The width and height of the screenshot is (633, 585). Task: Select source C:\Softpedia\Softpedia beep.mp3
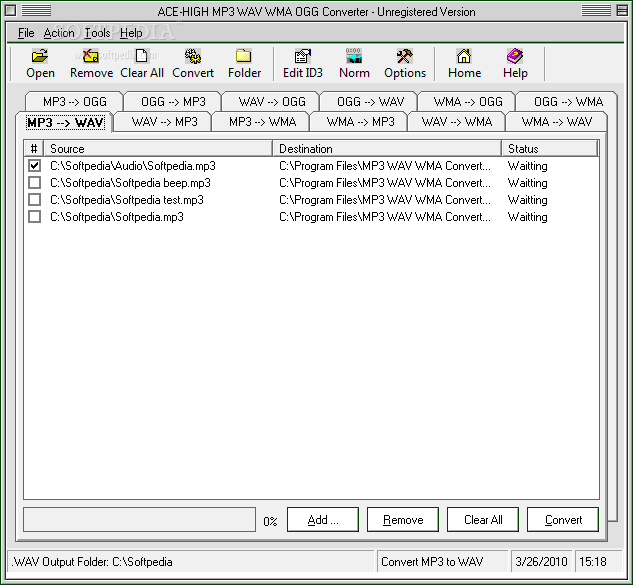(x=130, y=183)
